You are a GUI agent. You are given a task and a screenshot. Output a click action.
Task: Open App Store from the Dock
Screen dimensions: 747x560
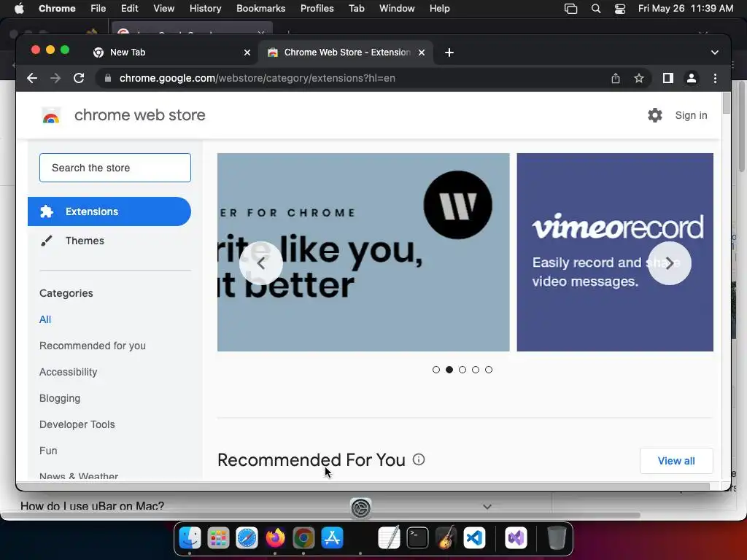click(x=332, y=538)
